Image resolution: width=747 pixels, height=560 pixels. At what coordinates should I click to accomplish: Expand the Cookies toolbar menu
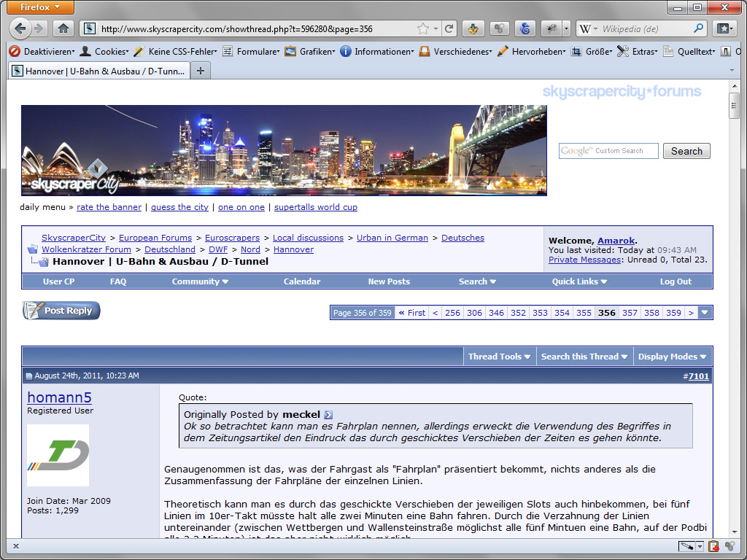104,51
